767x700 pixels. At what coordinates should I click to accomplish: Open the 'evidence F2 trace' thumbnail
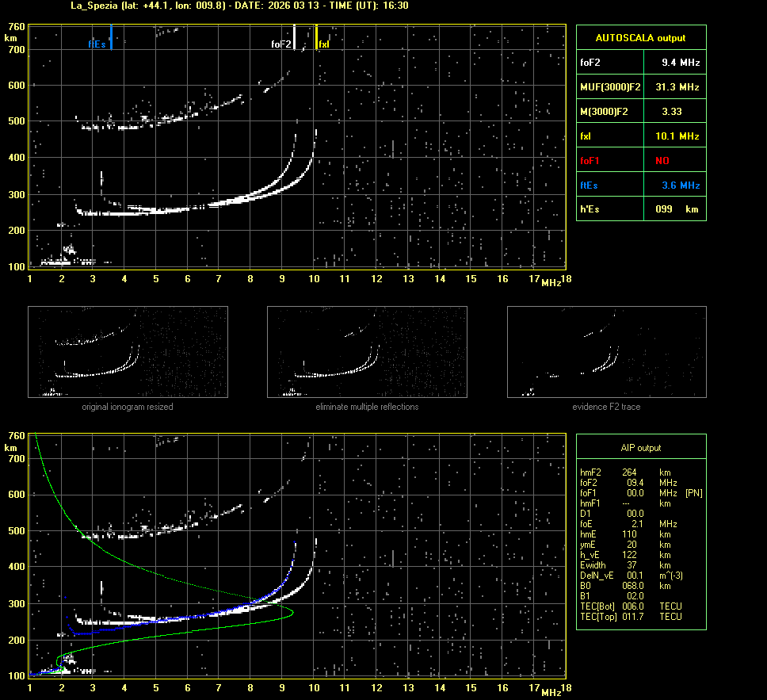pyautogui.click(x=606, y=352)
